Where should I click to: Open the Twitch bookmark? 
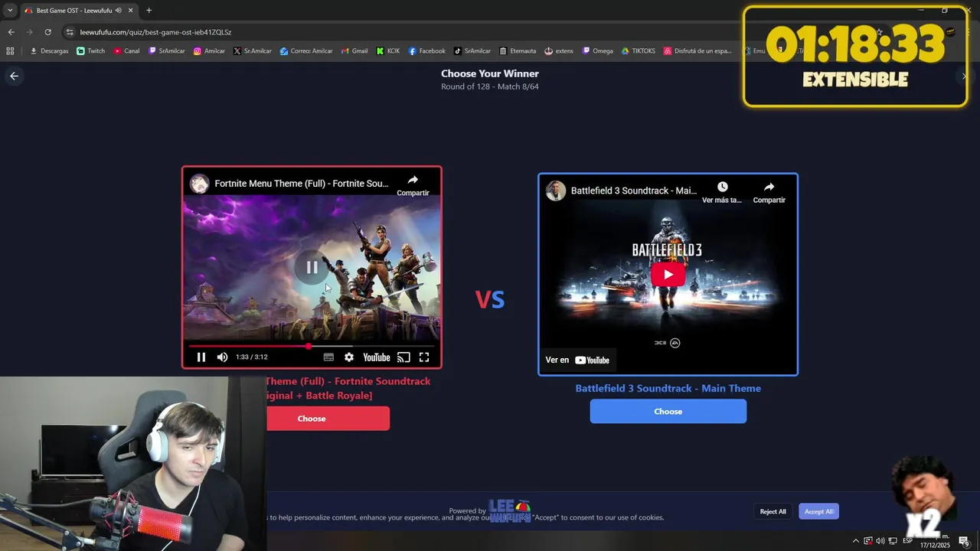click(x=91, y=51)
